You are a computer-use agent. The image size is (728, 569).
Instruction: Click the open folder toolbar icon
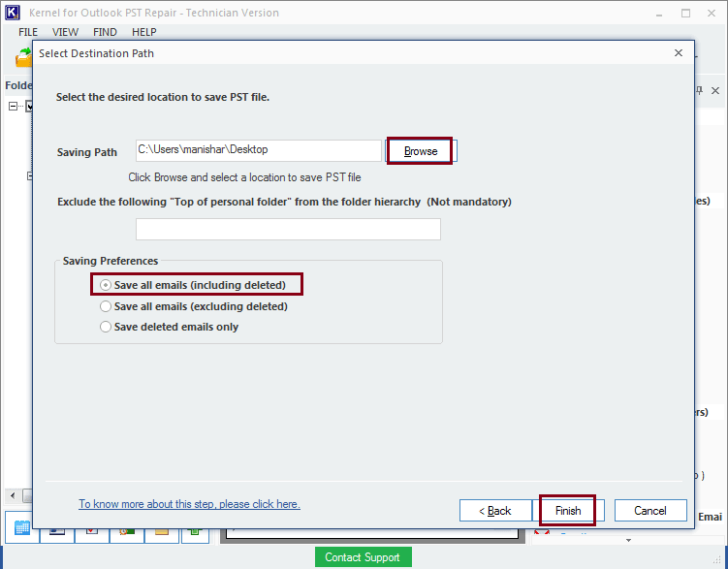23,57
